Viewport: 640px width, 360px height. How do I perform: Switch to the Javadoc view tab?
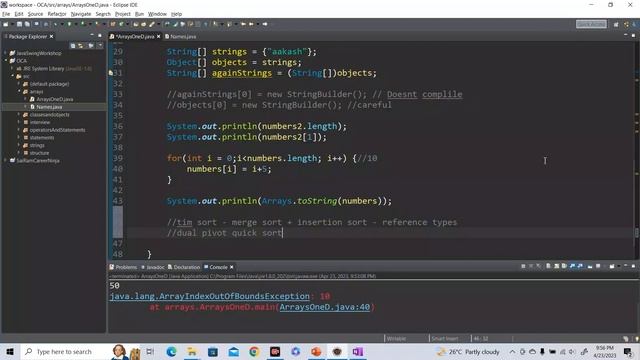point(153,267)
